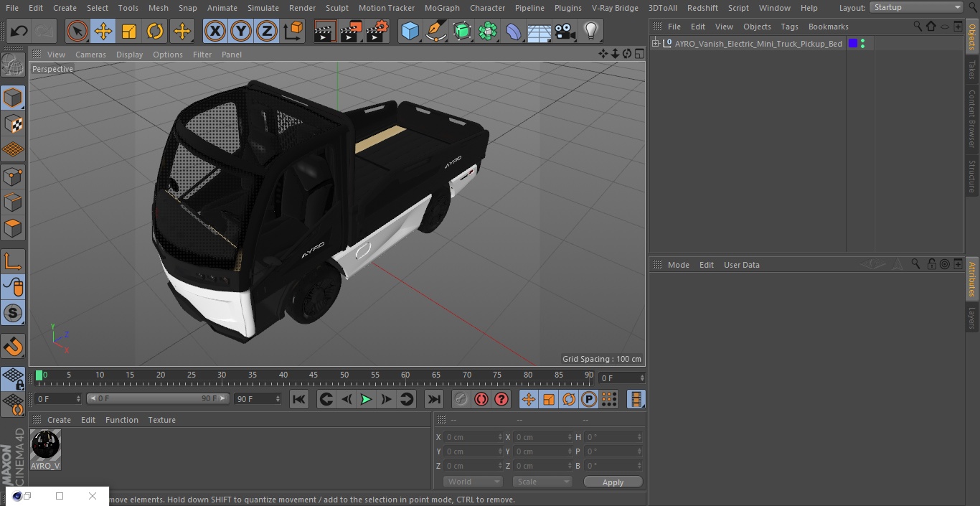This screenshot has height=506, width=980.
Task: Activate the Rotate tool
Action: 155,32
